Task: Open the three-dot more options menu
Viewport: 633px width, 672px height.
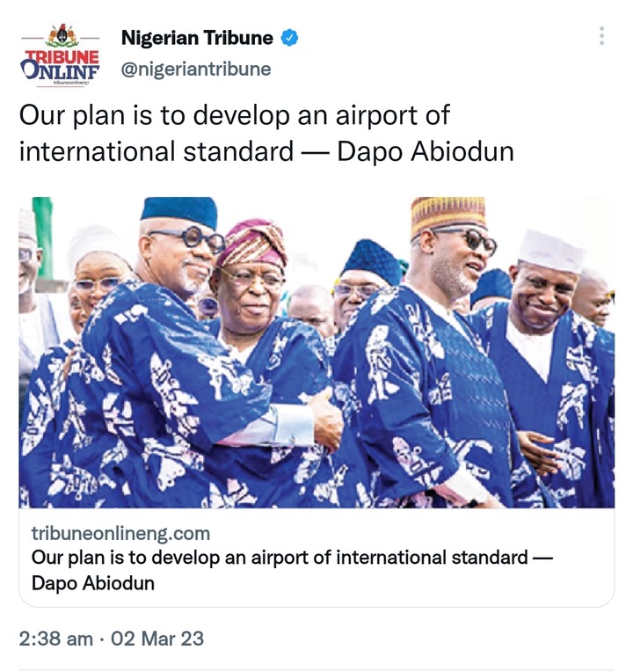Action: (601, 36)
